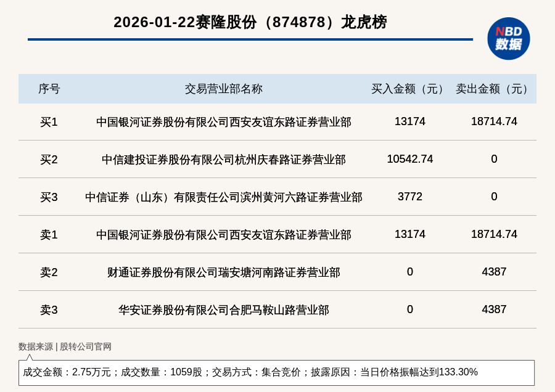
Task: Select the 卖2 row label
Action: tap(49, 272)
